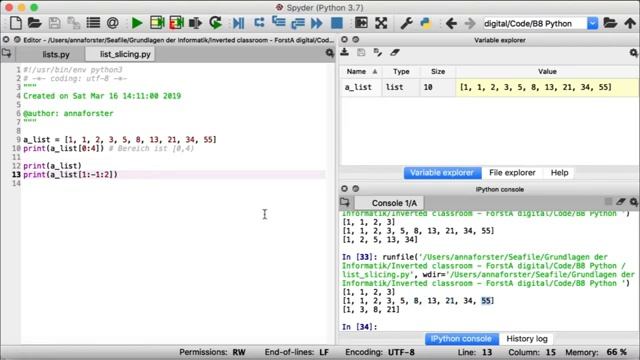The image size is (640, 360).
Task: Select the a_list variable name cell
Action: [361, 87]
